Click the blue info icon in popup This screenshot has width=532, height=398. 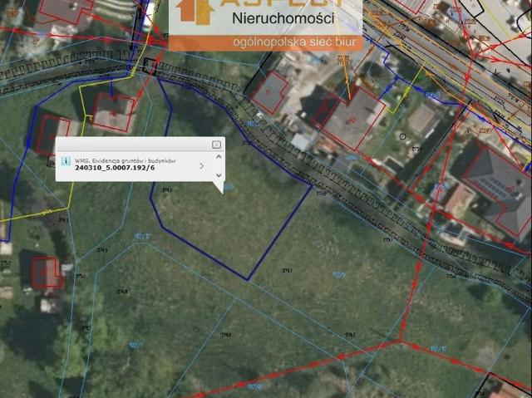[66, 162]
